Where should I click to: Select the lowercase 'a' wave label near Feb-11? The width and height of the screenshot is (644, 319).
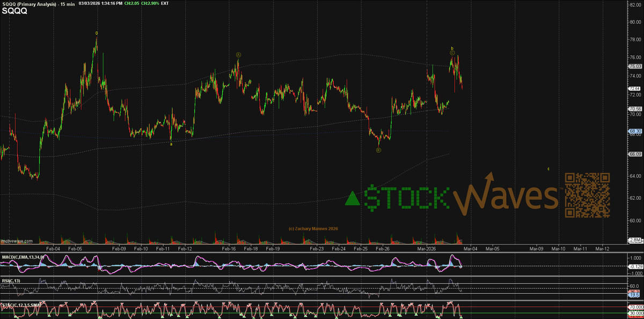[x=171, y=144]
